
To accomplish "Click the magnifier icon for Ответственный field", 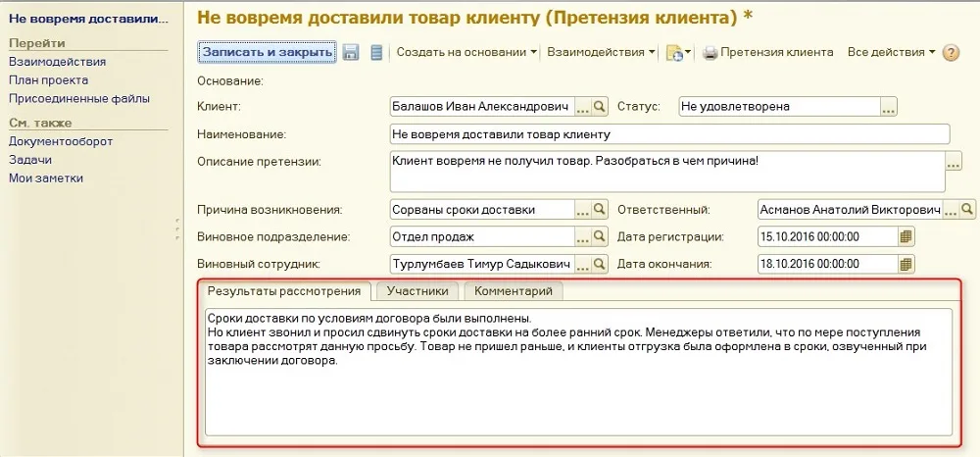I will (967, 210).
